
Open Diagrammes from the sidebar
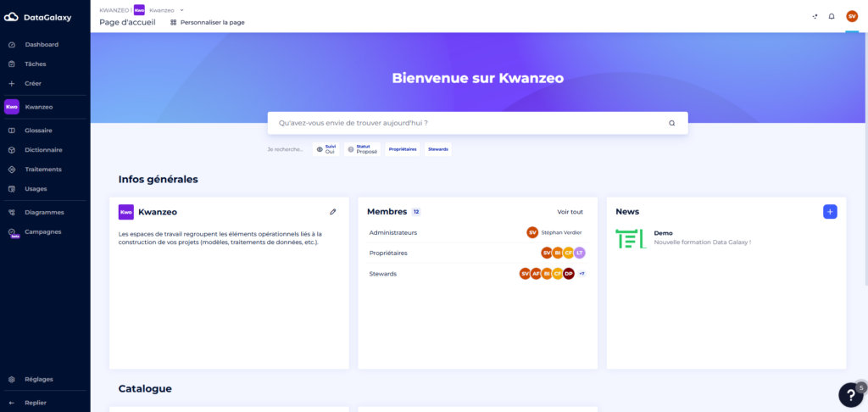44,212
